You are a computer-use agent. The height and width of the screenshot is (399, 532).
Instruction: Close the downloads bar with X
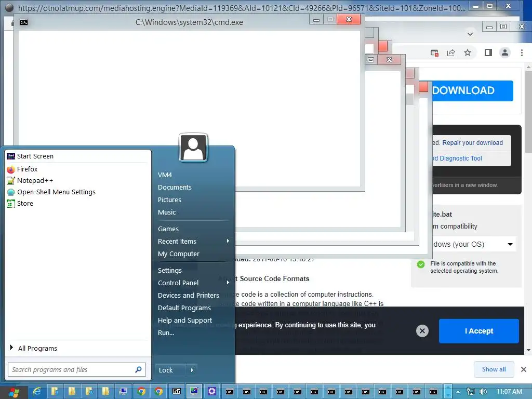[524, 369]
